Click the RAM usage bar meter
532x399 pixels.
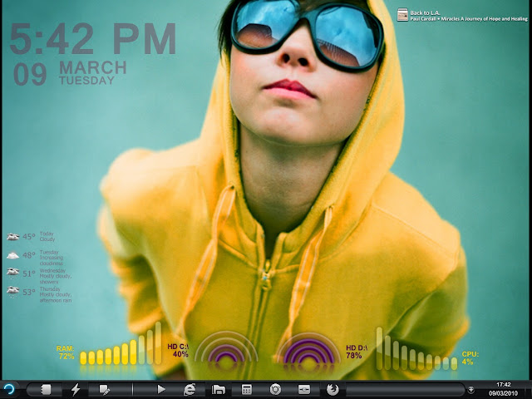pos(121,343)
